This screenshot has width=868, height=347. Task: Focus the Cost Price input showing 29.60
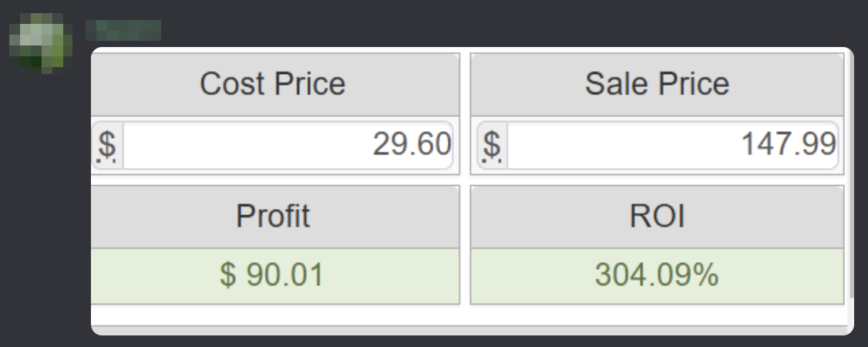(x=287, y=145)
